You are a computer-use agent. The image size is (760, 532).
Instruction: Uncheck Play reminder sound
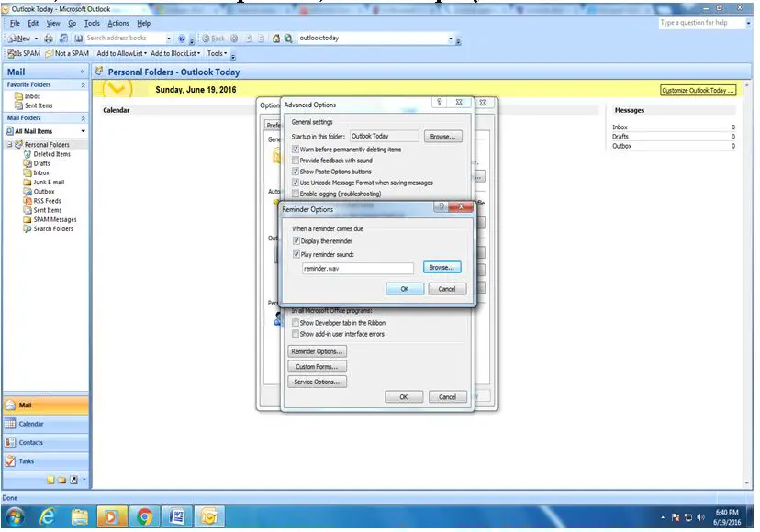pos(296,254)
